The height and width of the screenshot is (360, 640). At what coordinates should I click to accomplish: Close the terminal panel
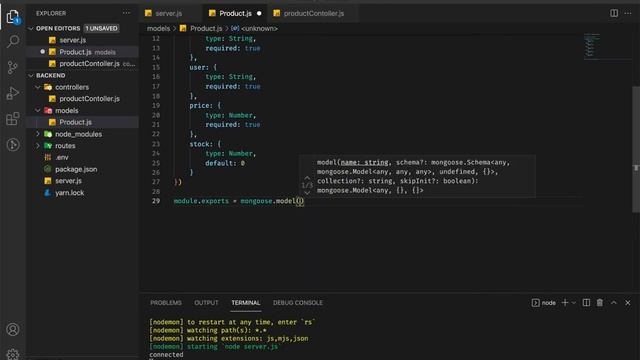pos(627,302)
